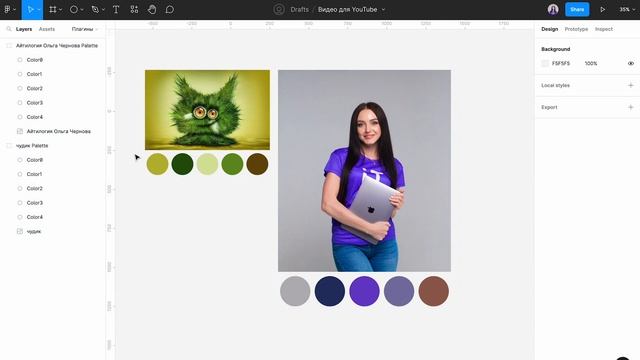The height and width of the screenshot is (360, 640).
Task: Click the Present play button
Action: (x=602, y=9)
